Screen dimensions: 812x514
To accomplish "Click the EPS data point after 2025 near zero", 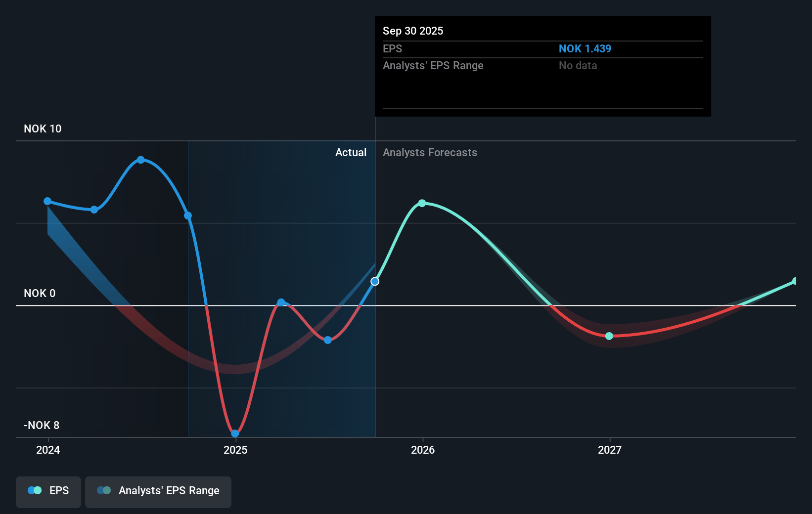I will click(x=281, y=302).
